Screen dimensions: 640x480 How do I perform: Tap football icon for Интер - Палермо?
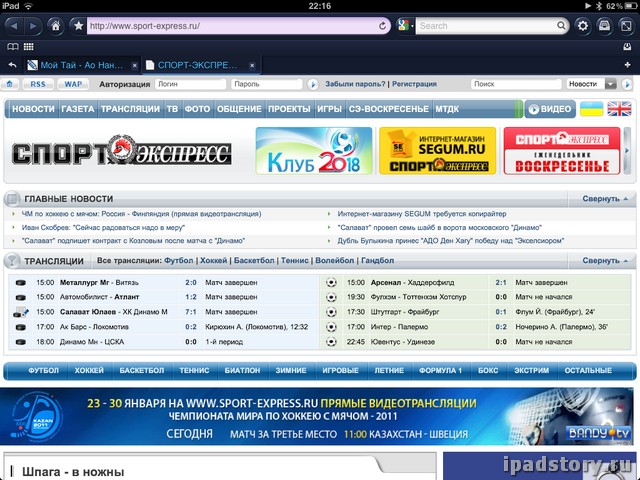331,327
